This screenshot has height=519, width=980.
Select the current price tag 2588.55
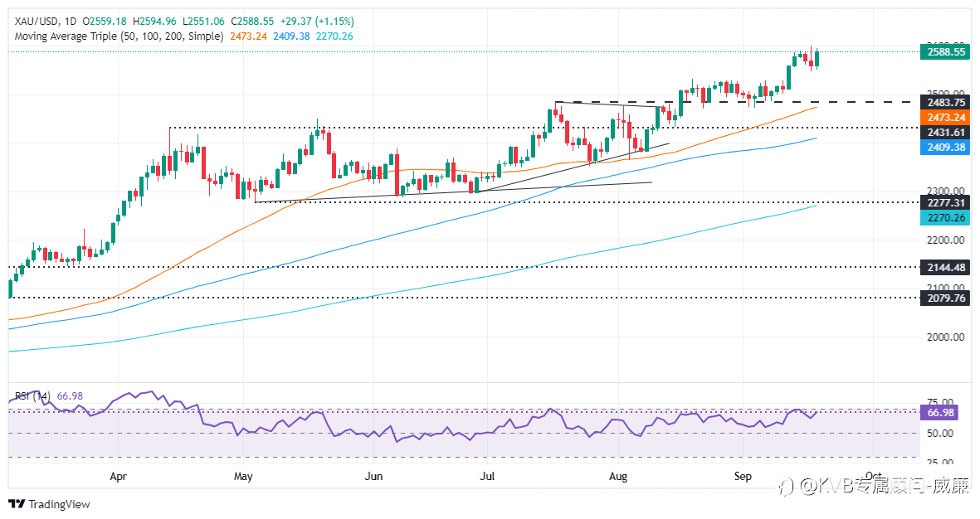click(945, 52)
